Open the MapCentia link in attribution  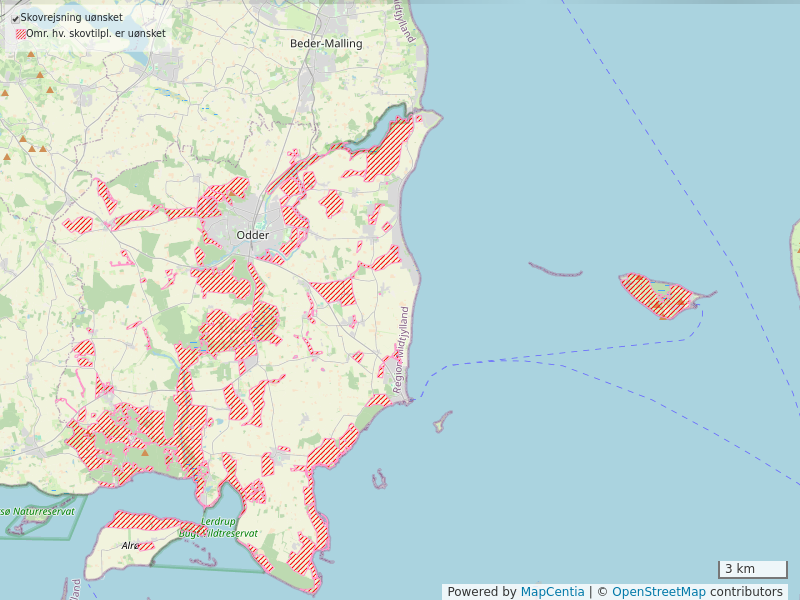552,592
